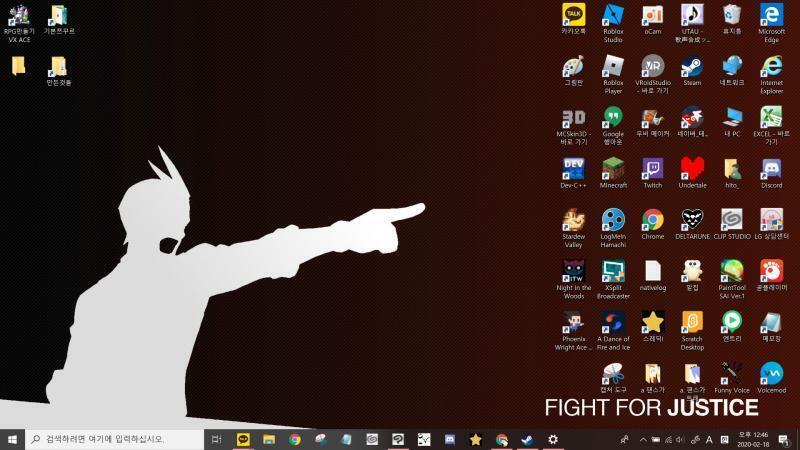Open the KakaoTalk (카카오톡) desktop shortcut

point(573,19)
